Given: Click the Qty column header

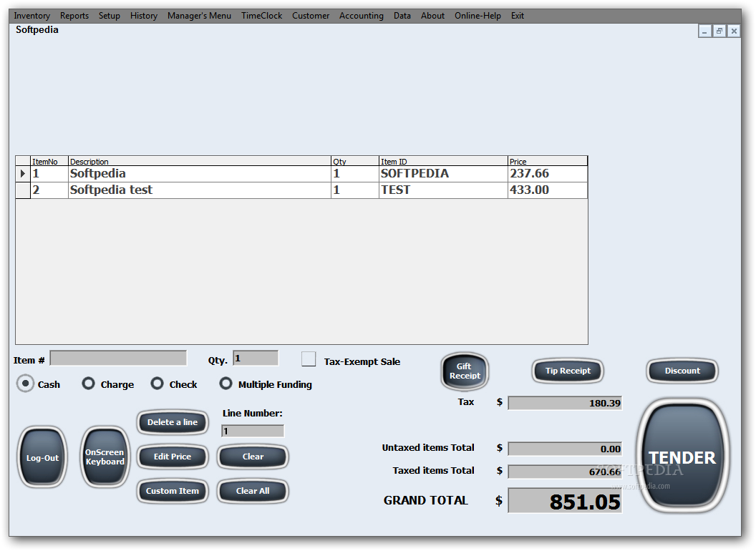Looking at the screenshot, I should pyautogui.click(x=355, y=161).
